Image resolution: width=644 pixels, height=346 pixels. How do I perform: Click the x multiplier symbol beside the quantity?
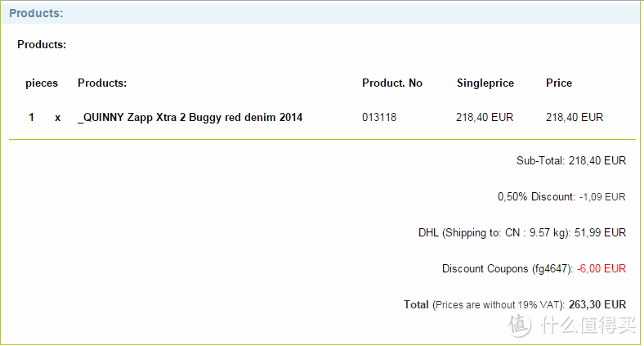[x=57, y=117]
